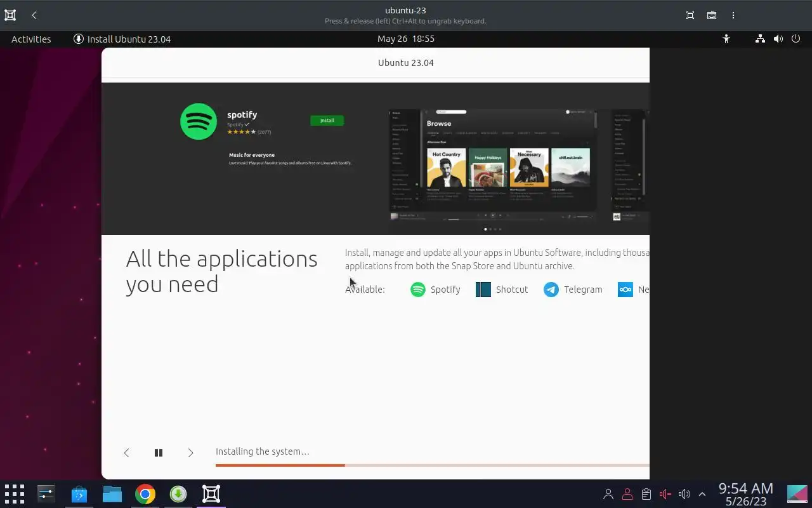Expand the hidden system tray icons arrow
Image resolution: width=812 pixels, height=508 pixels.
point(702,494)
